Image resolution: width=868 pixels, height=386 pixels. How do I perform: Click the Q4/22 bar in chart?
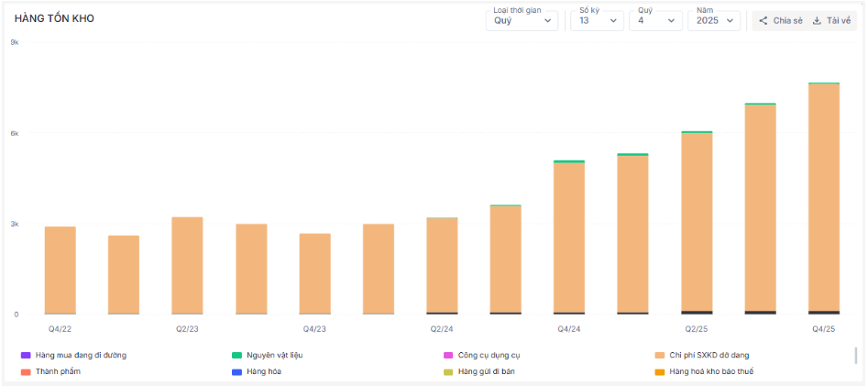pyautogui.click(x=60, y=270)
